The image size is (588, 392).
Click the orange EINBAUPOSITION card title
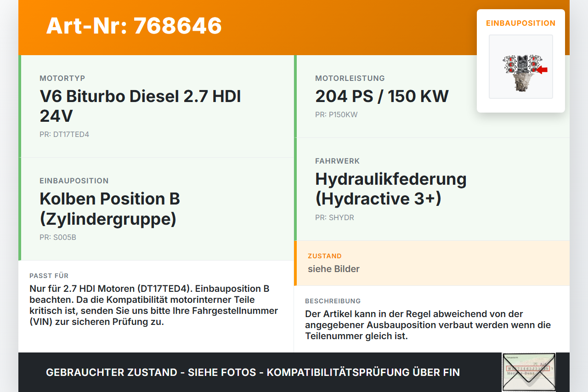click(521, 23)
